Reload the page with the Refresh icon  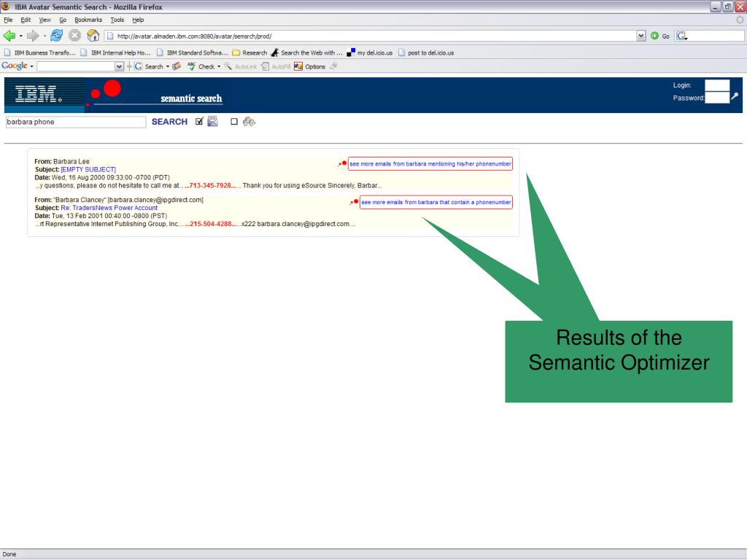point(56,35)
